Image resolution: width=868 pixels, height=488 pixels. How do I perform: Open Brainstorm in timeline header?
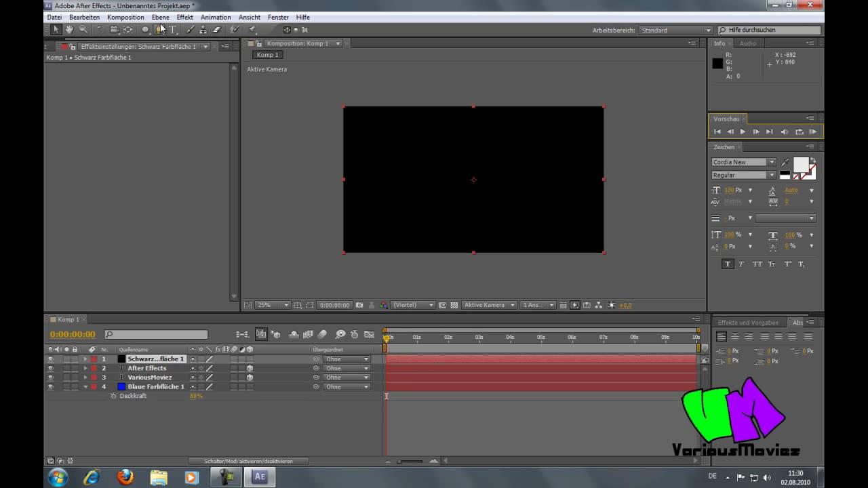tap(340, 334)
